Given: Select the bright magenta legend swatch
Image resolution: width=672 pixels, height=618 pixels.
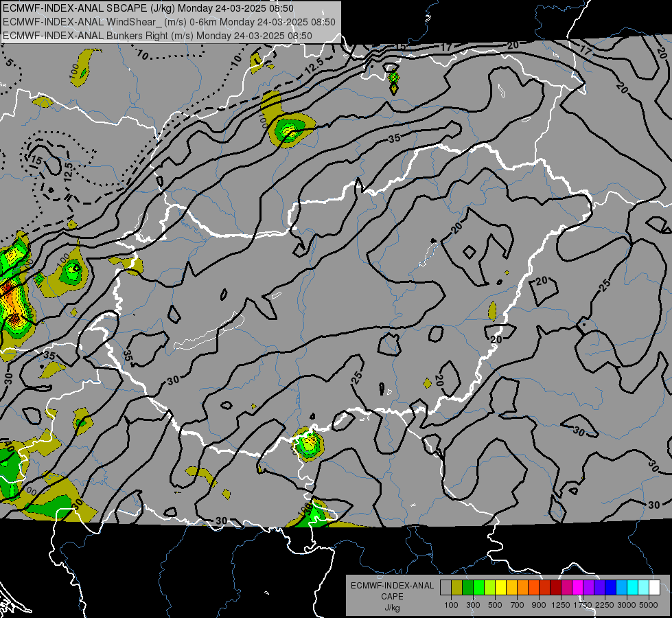Looking at the screenshot, I should (578, 587).
